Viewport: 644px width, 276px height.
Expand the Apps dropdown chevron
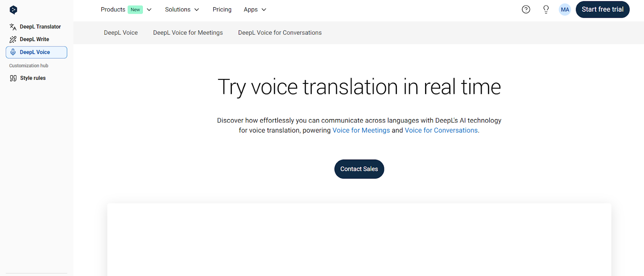pos(264,10)
